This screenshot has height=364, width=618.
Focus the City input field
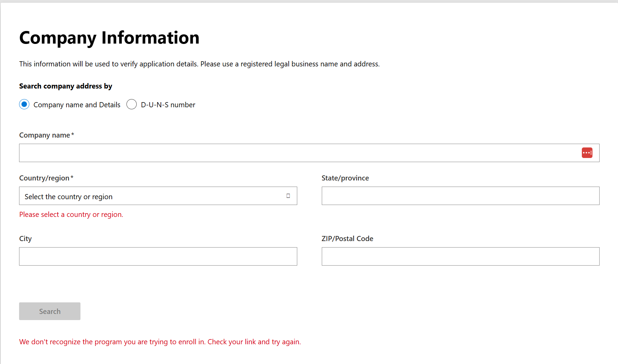pyautogui.click(x=158, y=256)
